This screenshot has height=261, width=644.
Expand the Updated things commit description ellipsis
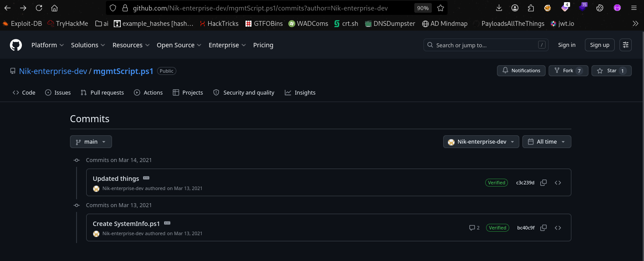(146, 178)
